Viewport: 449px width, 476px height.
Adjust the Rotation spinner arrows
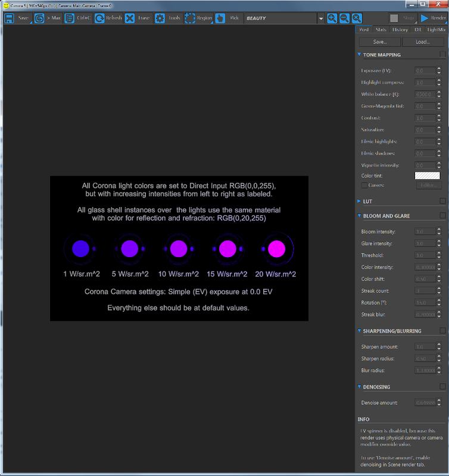coord(439,303)
